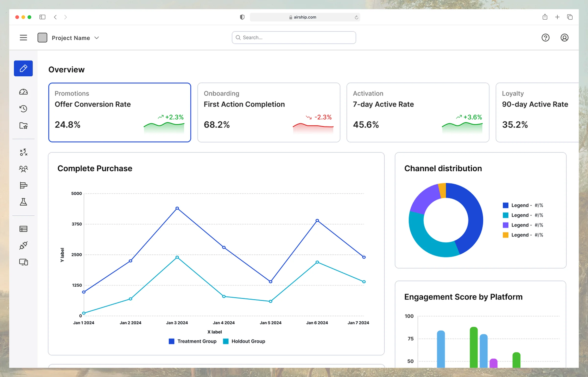This screenshot has width=588, height=377.
Task: Open the horizontal bar chart sidebar icon
Action: point(23,186)
